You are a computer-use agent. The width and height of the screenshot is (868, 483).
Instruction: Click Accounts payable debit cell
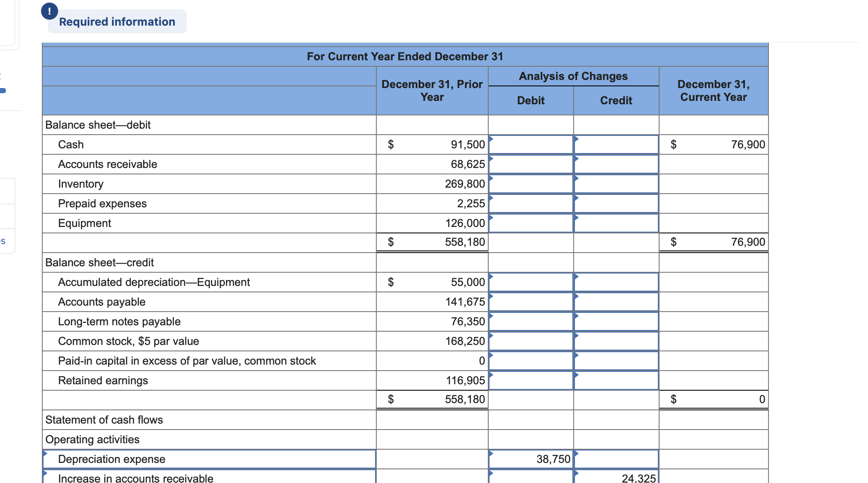pyautogui.click(x=531, y=302)
